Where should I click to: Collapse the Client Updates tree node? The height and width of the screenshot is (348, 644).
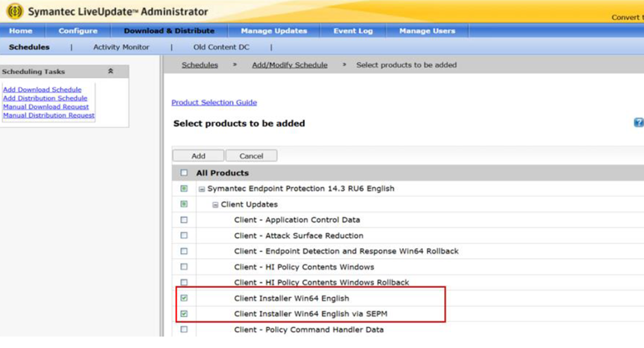[215, 205]
